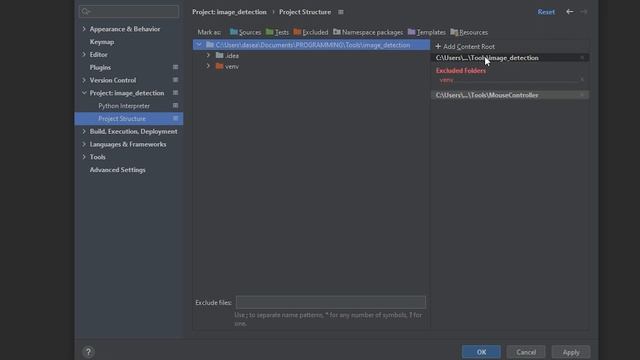Unexclude the venv excluded folder
The height and width of the screenshot is (360, 640).
click(582, 80)
